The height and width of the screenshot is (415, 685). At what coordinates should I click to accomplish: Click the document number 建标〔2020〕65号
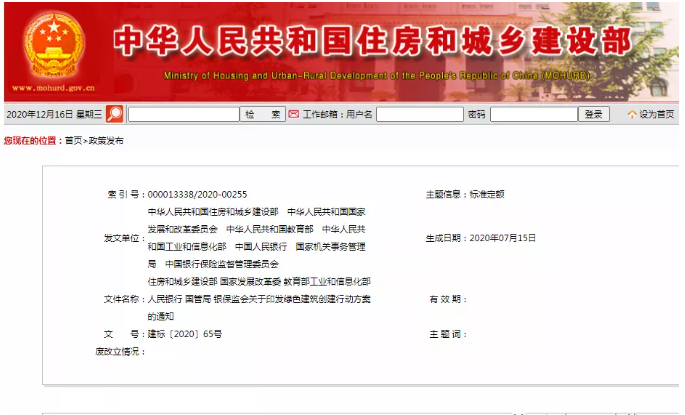pyautogui.click(x=185, y=333)
